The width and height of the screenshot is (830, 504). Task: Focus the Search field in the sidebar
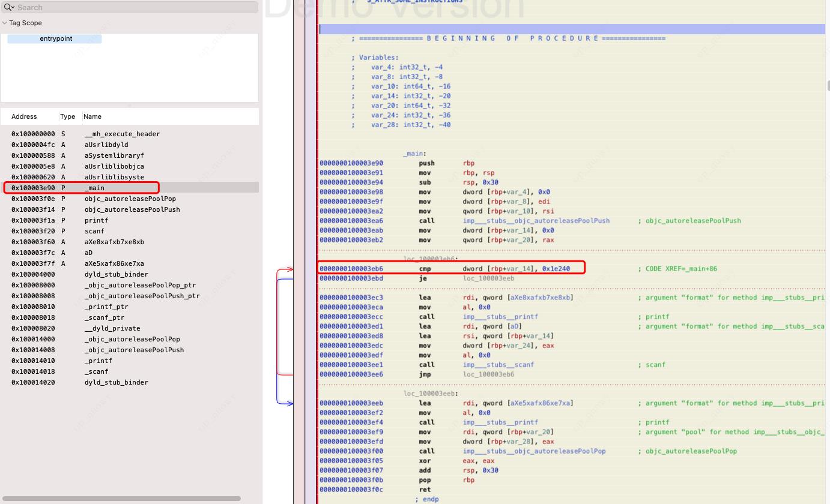click(130, 7)
